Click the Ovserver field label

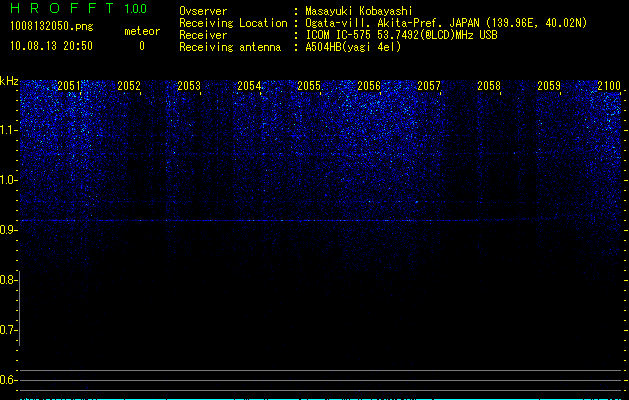[203, 11]
